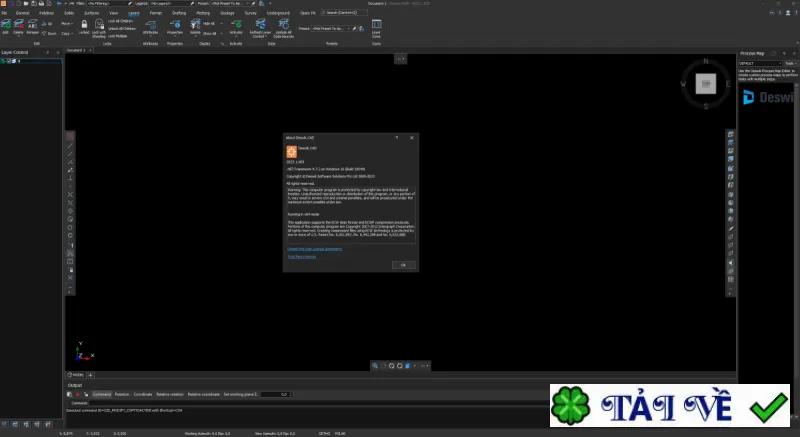Switch to the Document 1 tab

[x=76, y=50]
